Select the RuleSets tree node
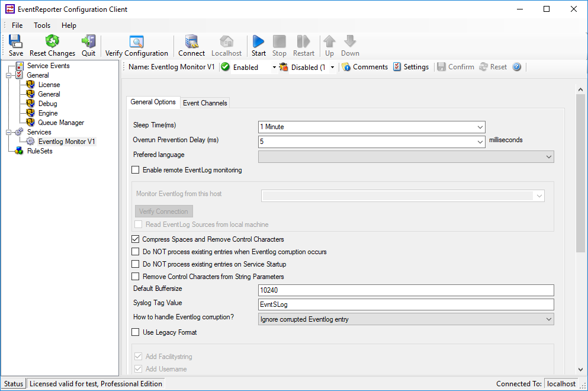Image resolution: width=588 pixels, height=391 pixels. (x=40, y=151)
